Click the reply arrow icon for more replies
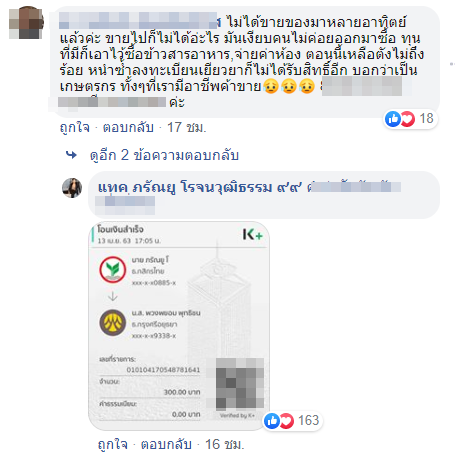This screenshot has height=462, width=455. point(71,155)
